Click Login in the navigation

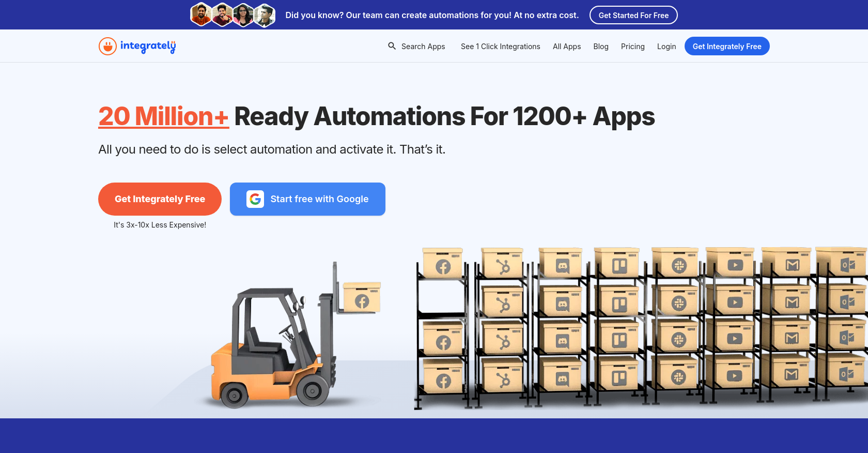[x=667, y=47]
